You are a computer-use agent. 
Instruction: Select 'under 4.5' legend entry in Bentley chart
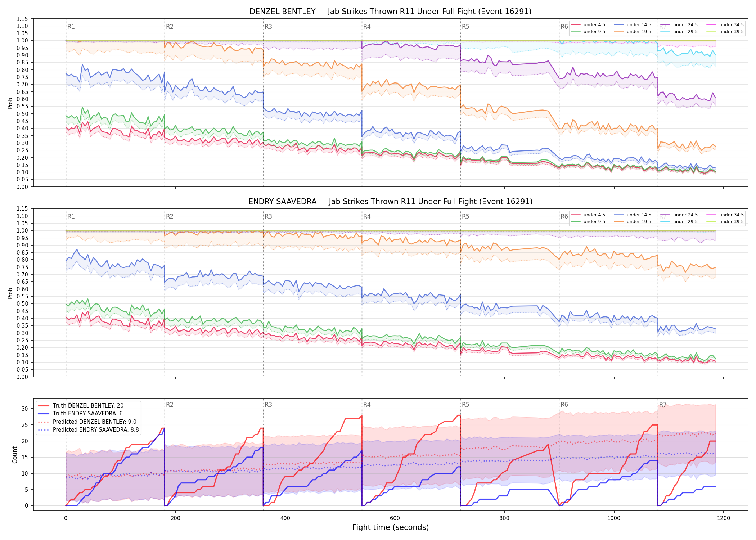(x=588, y=25)
